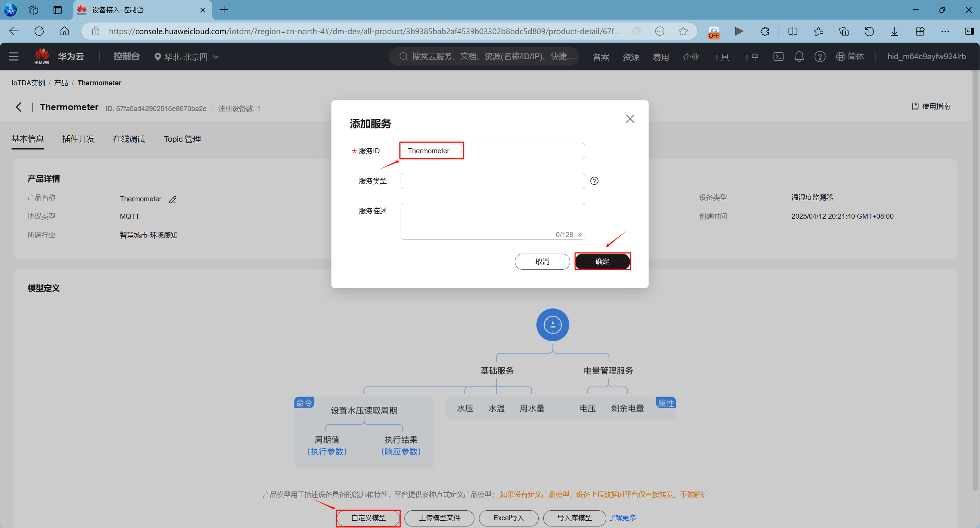Expand the hid_m64c9ayfw924lrb account menu
Screen dimensions: 980x528
point(926,56)
